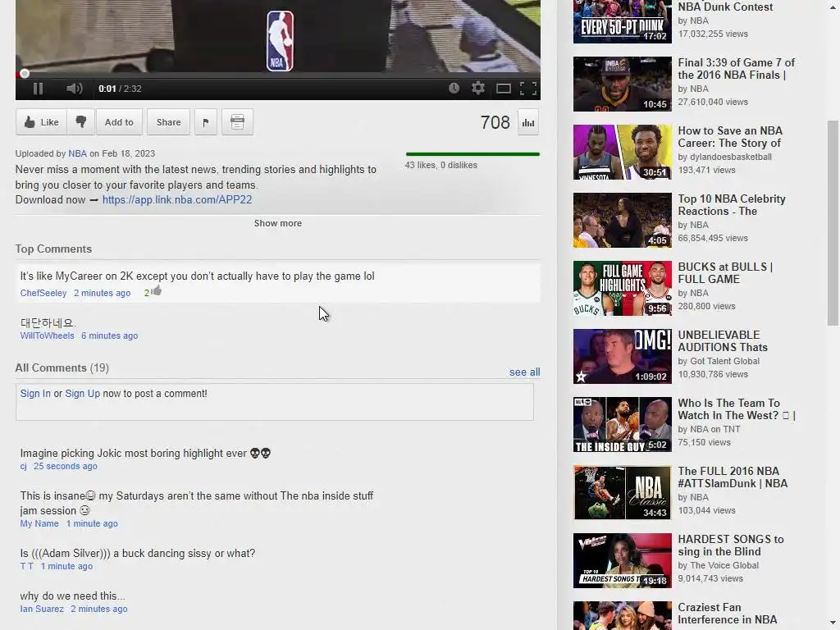Click the see all comments link

[x=524, y=372]
